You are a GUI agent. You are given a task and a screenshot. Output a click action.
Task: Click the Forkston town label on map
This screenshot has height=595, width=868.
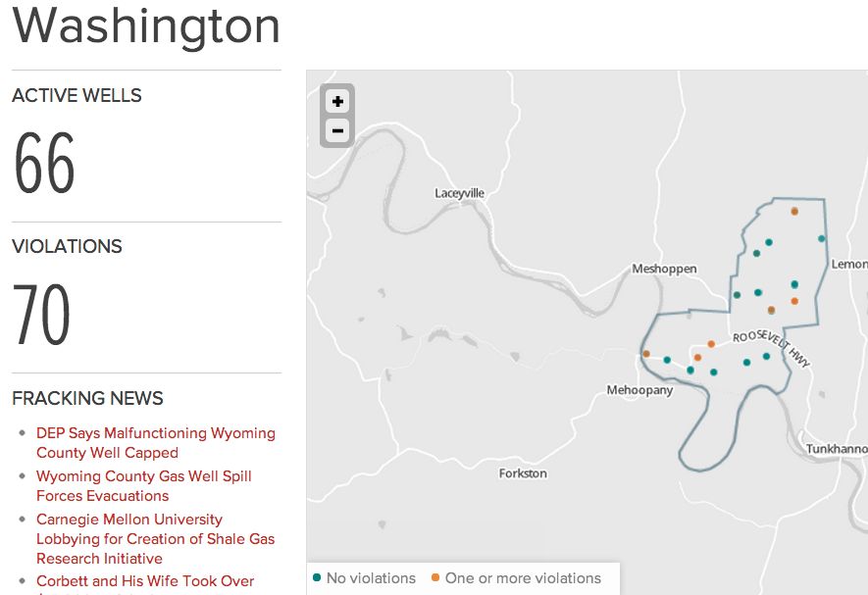pyautogui.click(x=523, y=473)
